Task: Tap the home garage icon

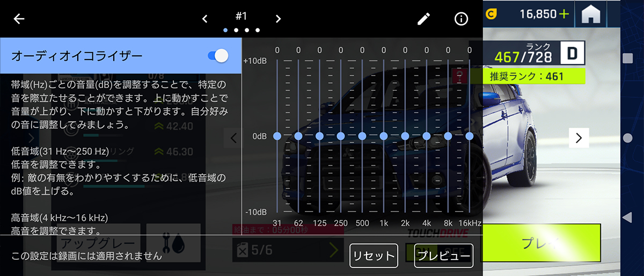Action: point(590,14)
